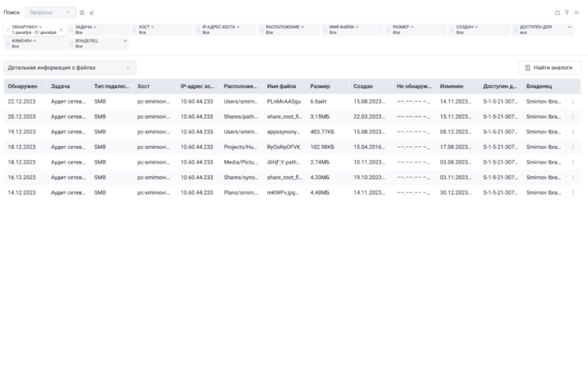The width and height of the screenshot is (588, 372).
Task: Collapse the filter panel with double-chevron icon
Action: 576,12
